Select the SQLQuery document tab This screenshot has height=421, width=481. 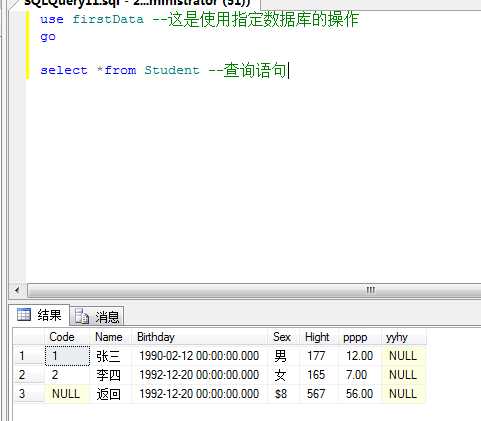137,3
